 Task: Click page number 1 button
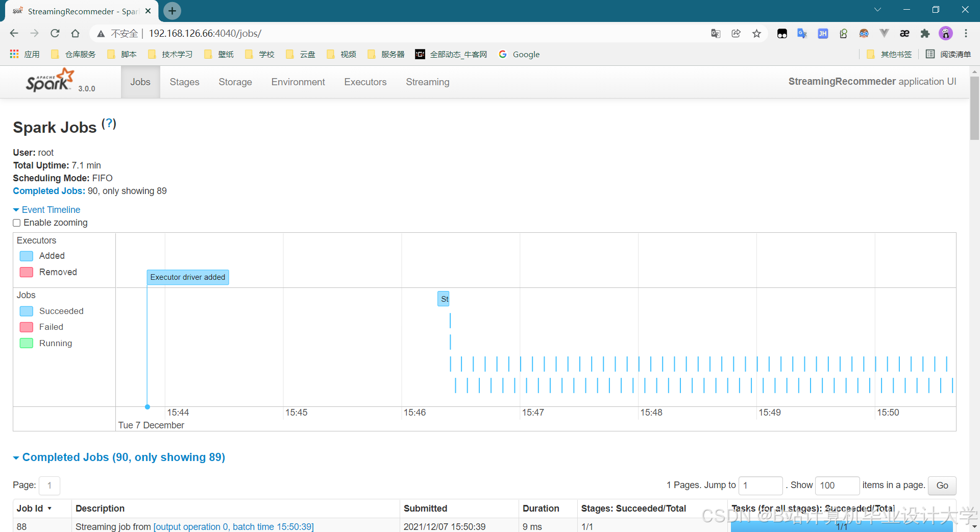pyautogui.click(x=50, y=486)
